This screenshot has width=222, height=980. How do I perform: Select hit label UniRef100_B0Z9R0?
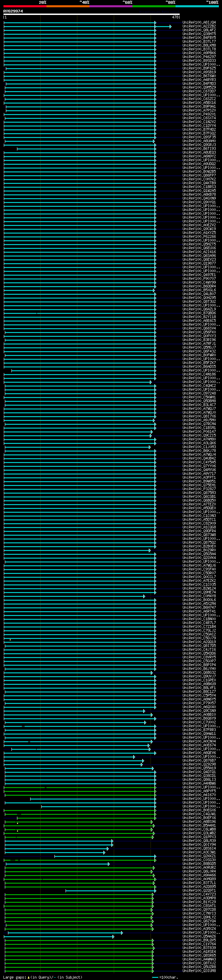(x=199, y=550)
